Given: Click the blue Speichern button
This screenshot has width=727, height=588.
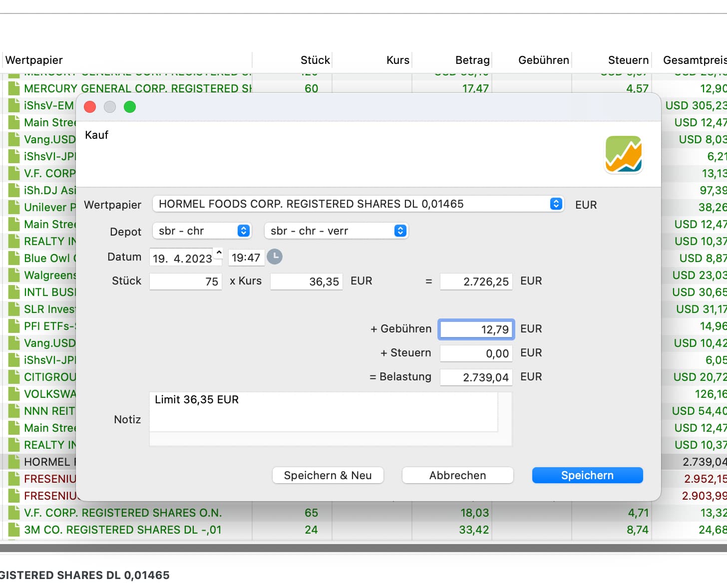Looking at the screenshot, I should click(x=588, y=475).
